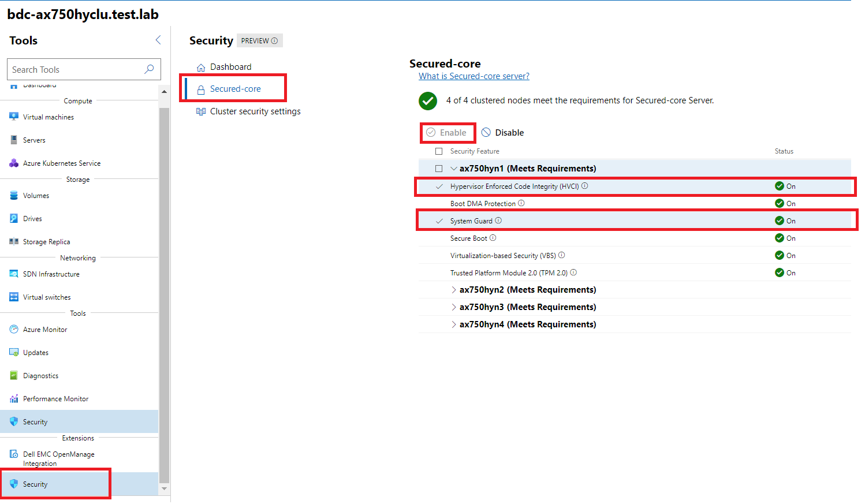Show info for the PREVIEW label
This screenshot has width=865, height=504.
coord(274,41)
